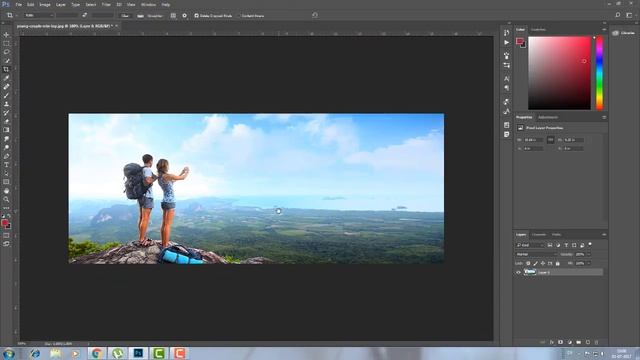Select the Blur tool
Viewport: 640px width, 360px height.
[x=6, y=139]
